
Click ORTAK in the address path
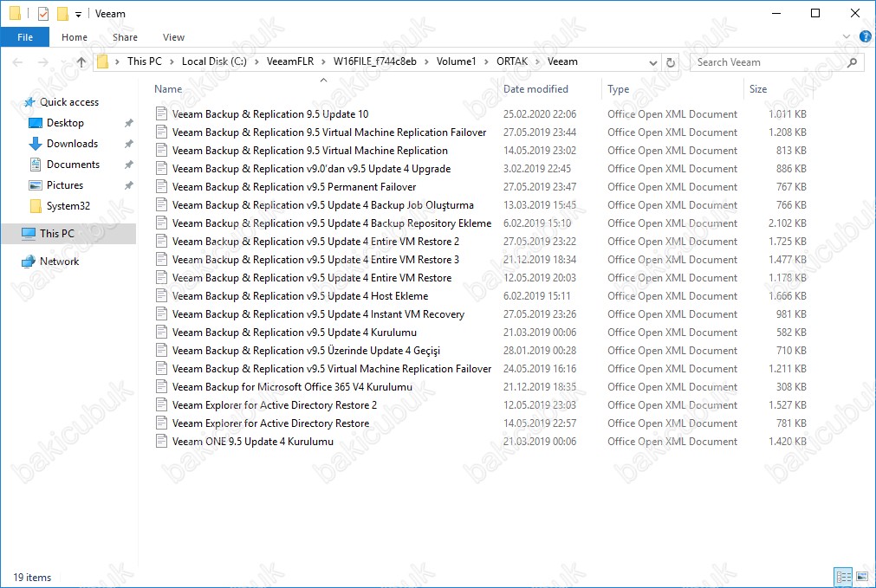(512, 61)
